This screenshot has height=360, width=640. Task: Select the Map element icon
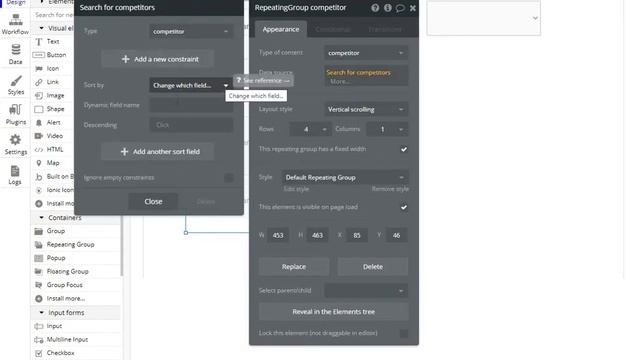coord(39,163)
